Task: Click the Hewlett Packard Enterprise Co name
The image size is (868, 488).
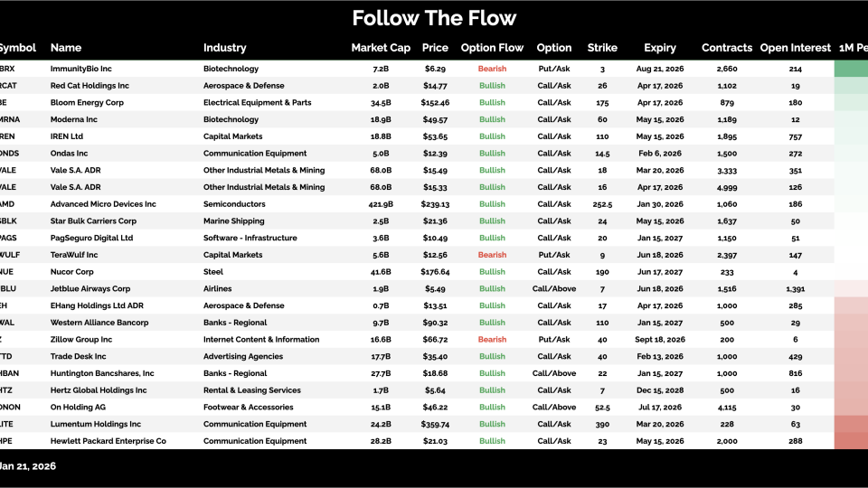Action: (108, 441)
